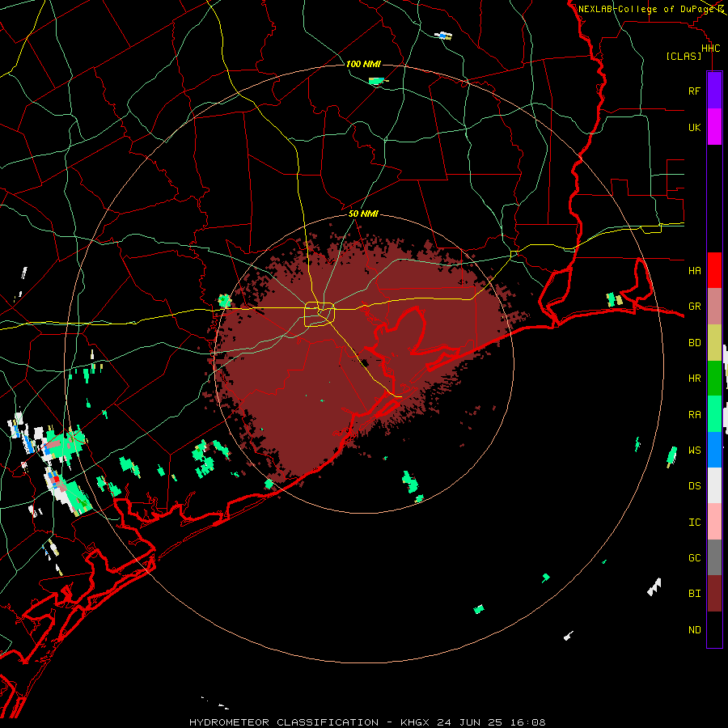Click the [CLAS] legend header
The width and height of the screenshot is (728, 728).
684,57
